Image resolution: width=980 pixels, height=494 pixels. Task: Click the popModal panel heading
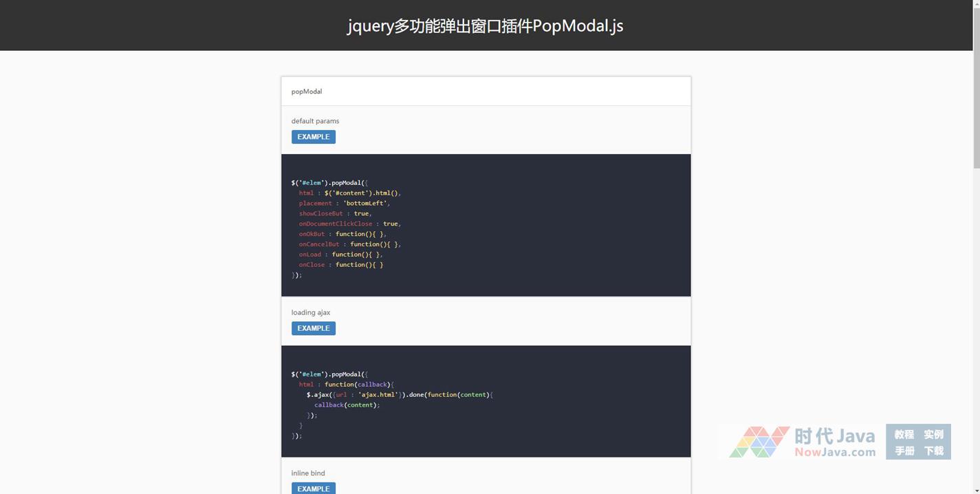(307, 92)
